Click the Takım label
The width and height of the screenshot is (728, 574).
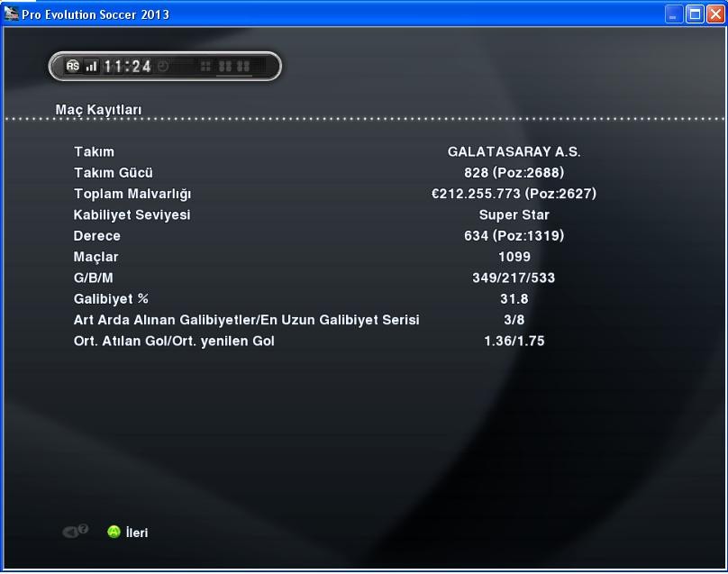point(94,152)
